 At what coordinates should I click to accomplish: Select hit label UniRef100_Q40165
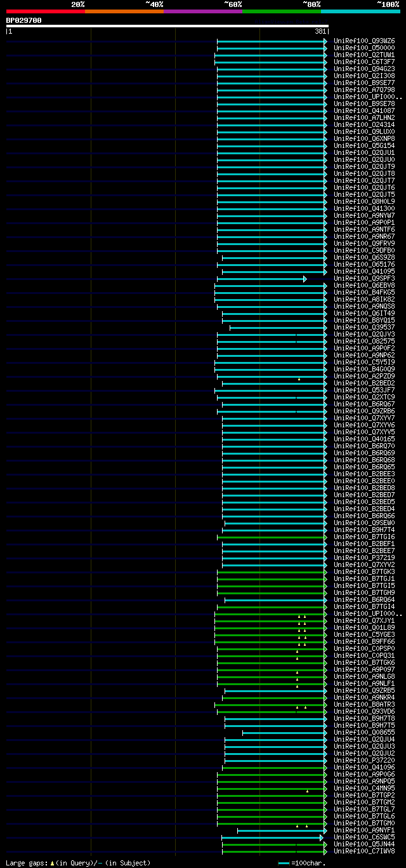coord(364,439)
